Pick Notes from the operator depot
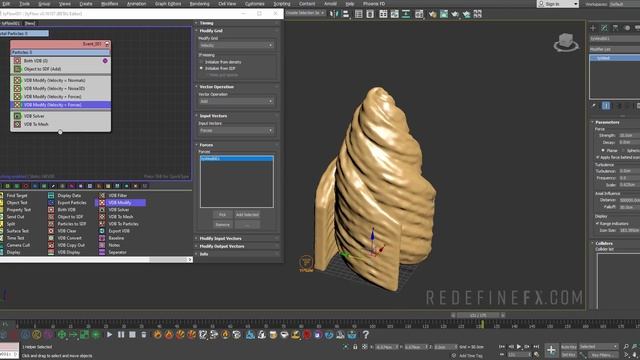Image resolution: width=640 pixels, height=360 pixels. 109,245
